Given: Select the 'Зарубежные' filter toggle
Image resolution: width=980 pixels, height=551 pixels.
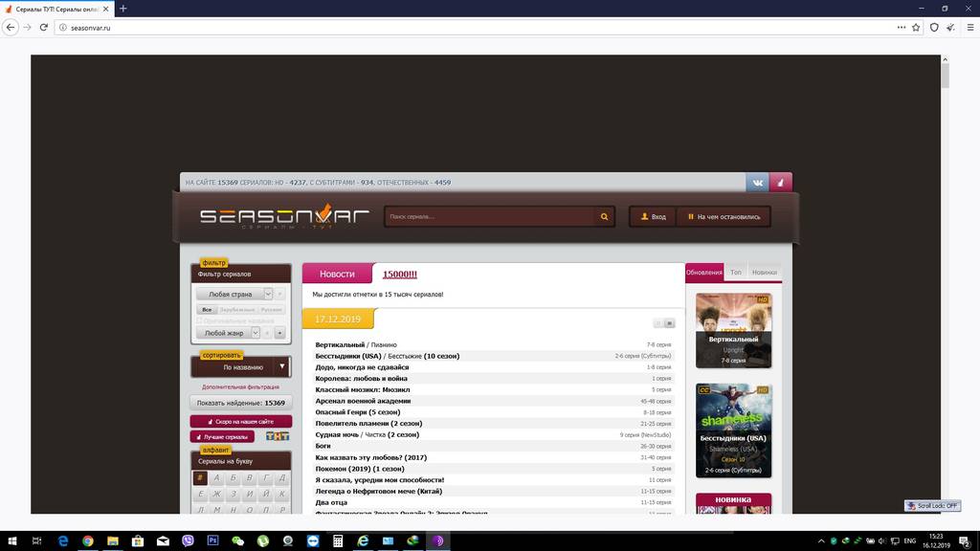Looking at the screenshot, I should (237, 310).
